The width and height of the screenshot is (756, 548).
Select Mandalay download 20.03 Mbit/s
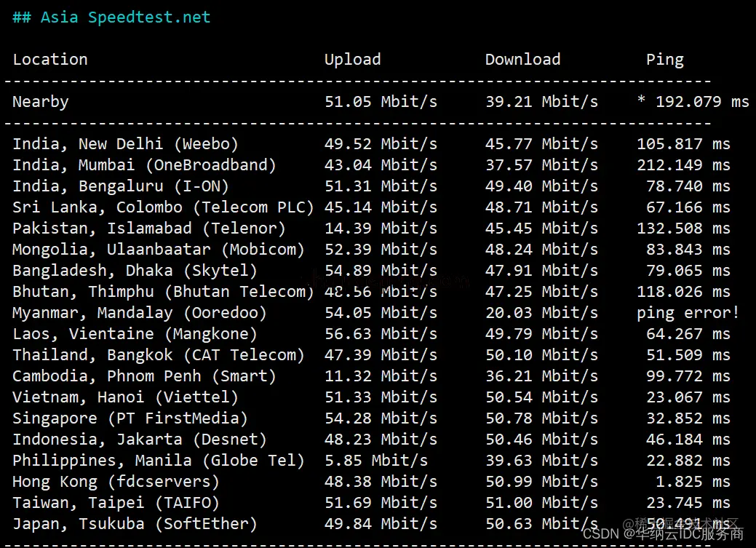[x=541, y=313]
